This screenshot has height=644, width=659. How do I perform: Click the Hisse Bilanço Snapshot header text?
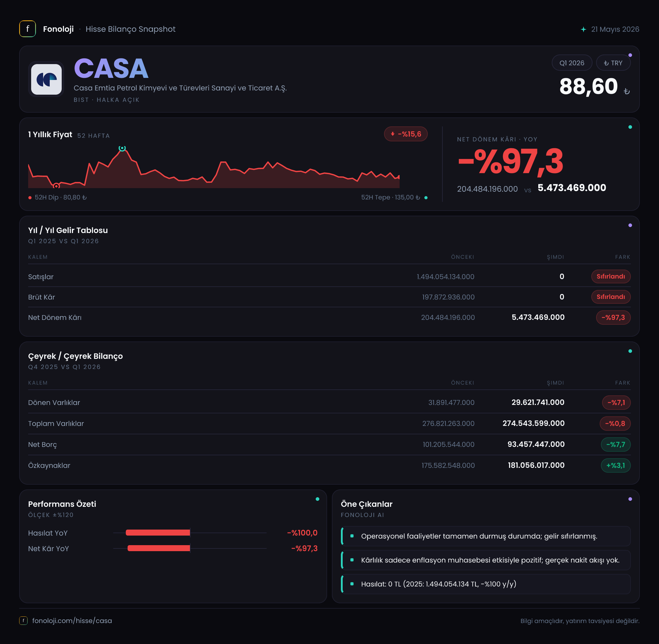tap(130, 29)
